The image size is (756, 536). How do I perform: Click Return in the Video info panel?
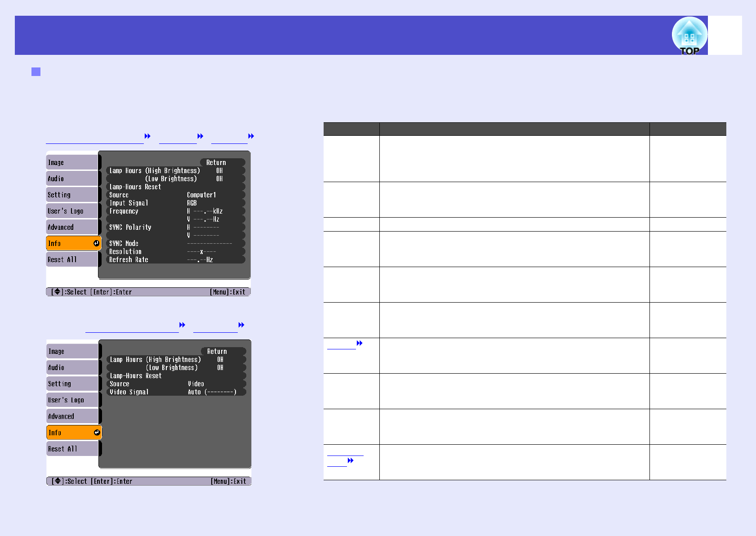coord(223,351)
